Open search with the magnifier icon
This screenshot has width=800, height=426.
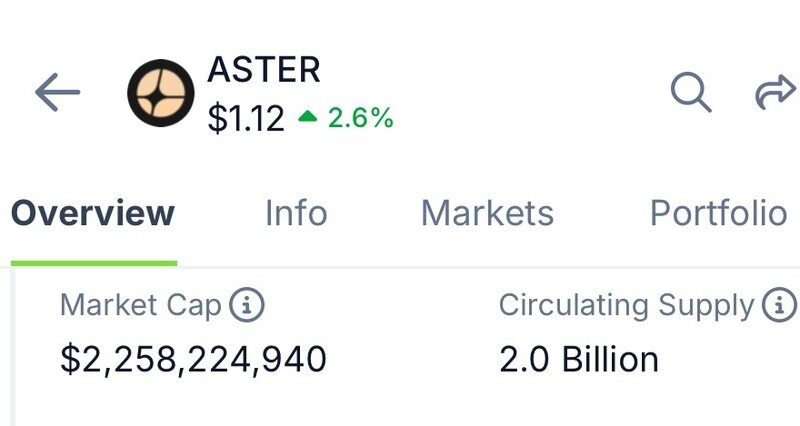click(x=690, y=93)
